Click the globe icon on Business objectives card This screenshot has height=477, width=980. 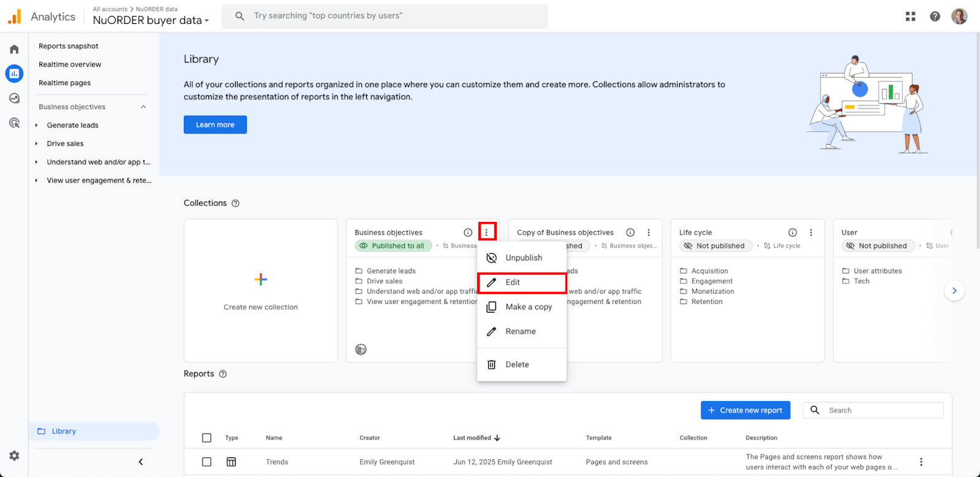click(x=361, y=349)
